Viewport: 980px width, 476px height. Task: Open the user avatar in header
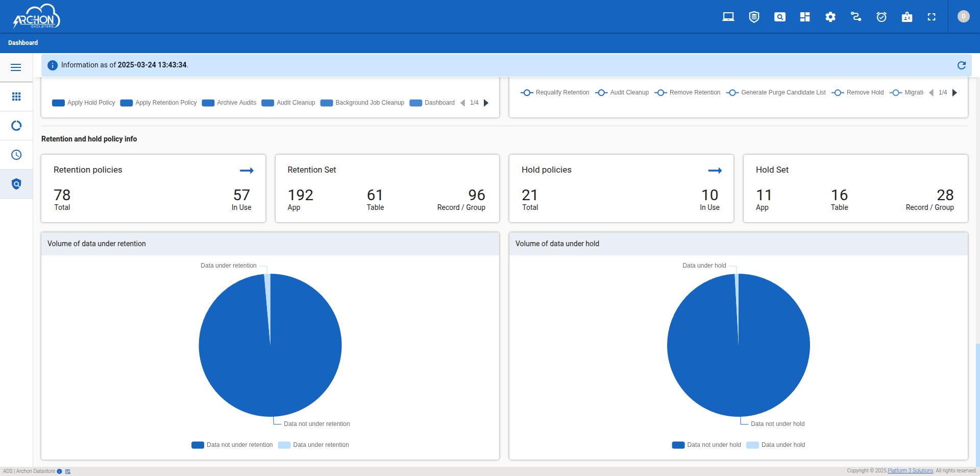click(x=963, y=16)
